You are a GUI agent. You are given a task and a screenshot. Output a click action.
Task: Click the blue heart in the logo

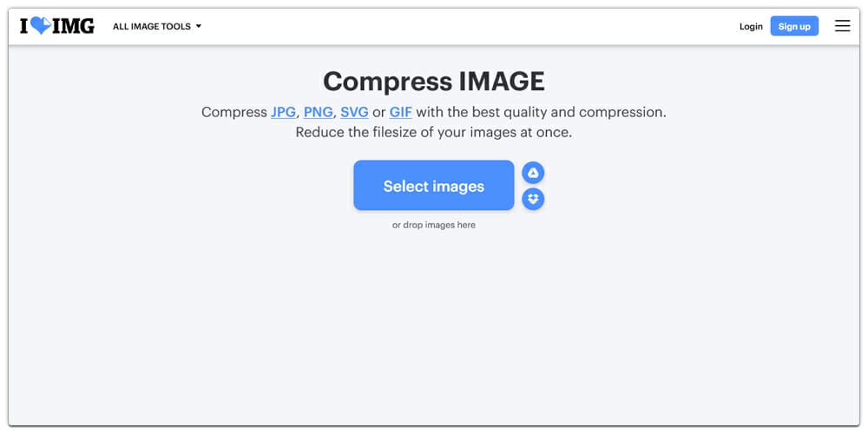point(41,25)
